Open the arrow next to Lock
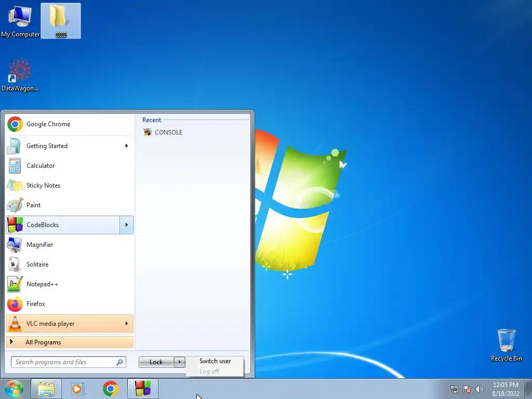 pos(179,362)
